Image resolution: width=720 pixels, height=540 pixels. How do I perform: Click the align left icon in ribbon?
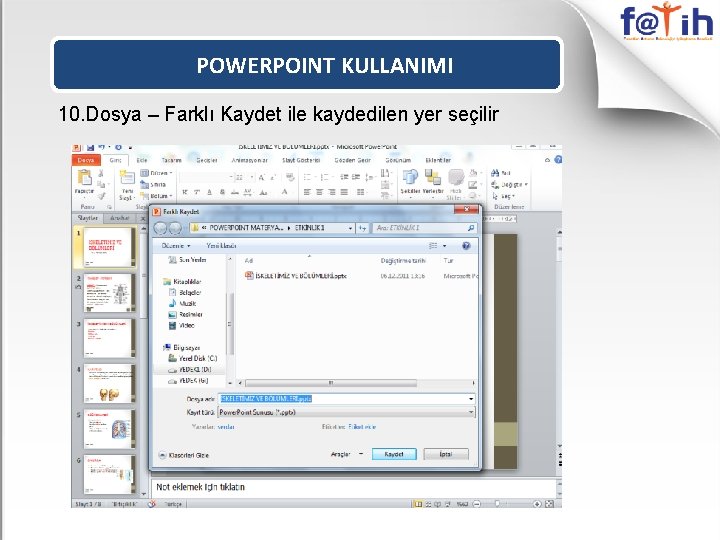(307, 192)
